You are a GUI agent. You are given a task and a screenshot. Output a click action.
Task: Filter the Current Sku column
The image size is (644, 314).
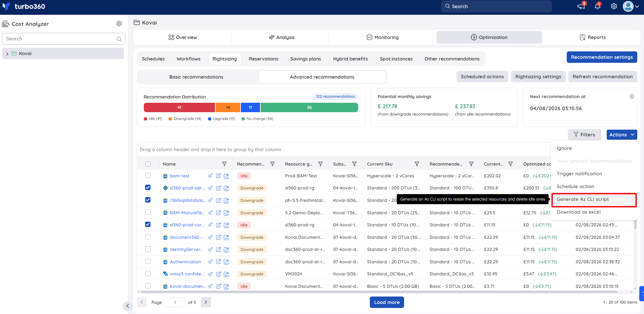point(417,164)
